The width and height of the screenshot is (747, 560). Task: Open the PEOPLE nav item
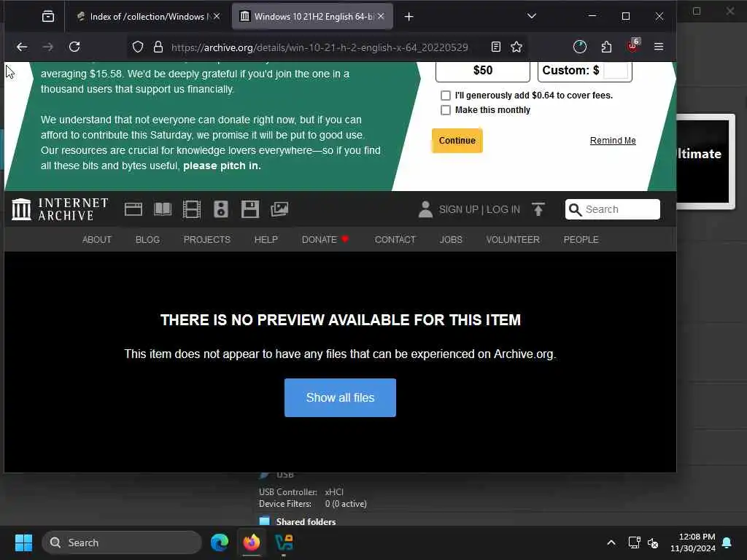coord(581,239)
